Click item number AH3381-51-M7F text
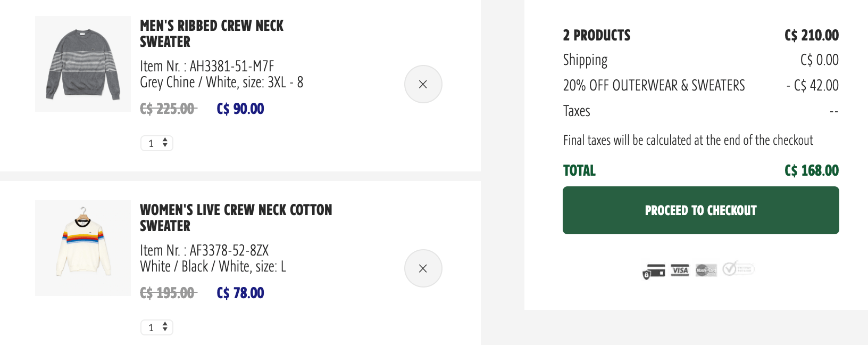Image resolution: width=868 pixels, height=345 pixels. coord(232,66)
